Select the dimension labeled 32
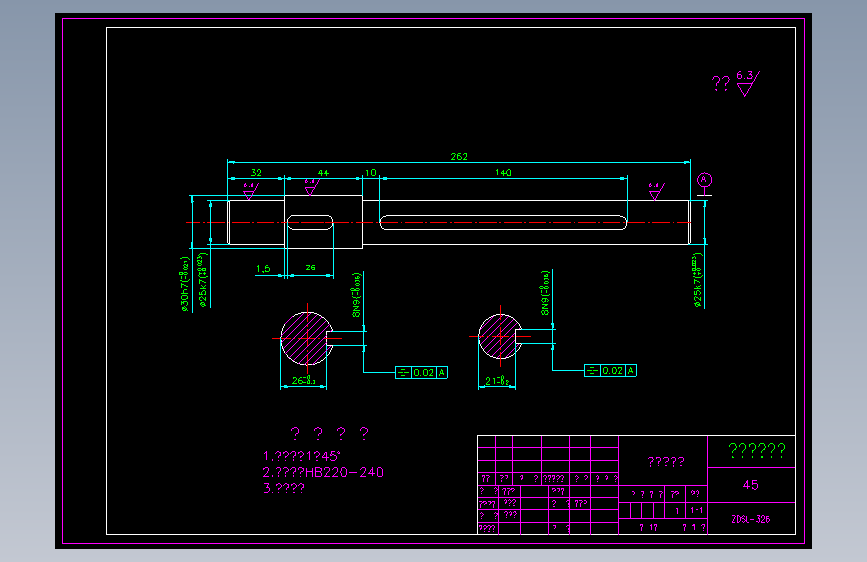 tap(256, 173)
